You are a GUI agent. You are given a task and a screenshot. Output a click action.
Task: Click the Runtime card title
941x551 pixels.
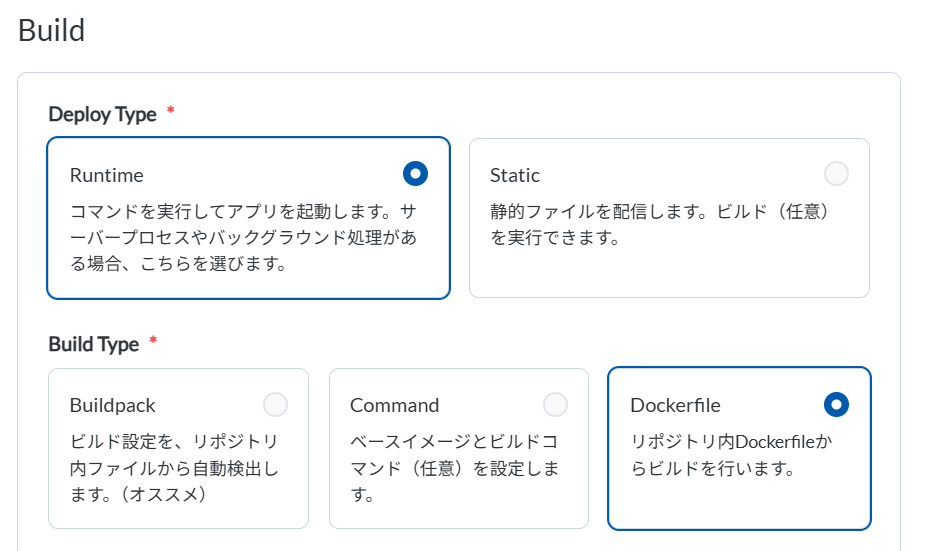pyautogui.click(x=107, y=175)
